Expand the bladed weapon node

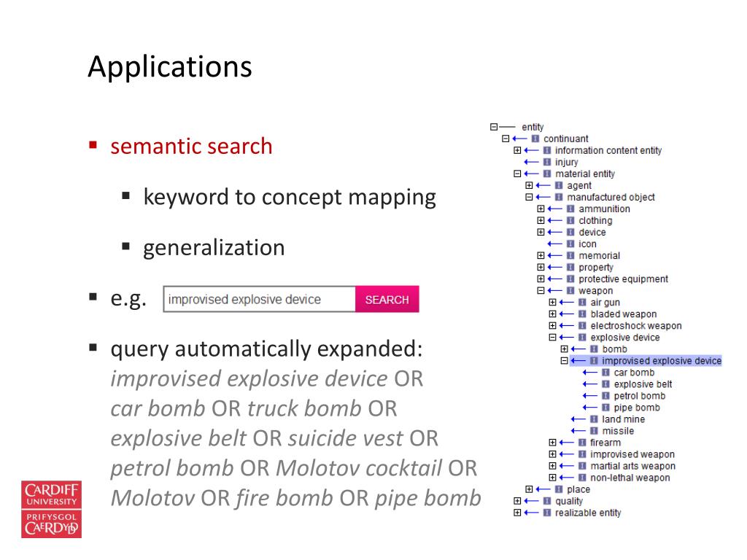[x=552, y=314]
